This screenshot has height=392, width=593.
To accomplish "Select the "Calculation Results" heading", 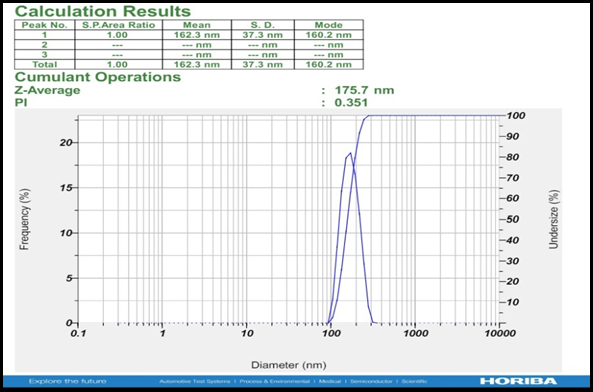I will tap(103, 11).
